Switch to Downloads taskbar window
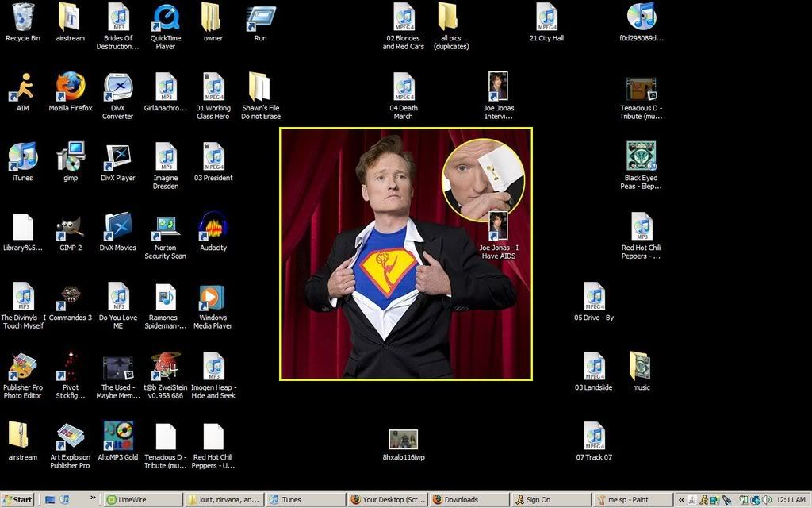 coord(469,500)
